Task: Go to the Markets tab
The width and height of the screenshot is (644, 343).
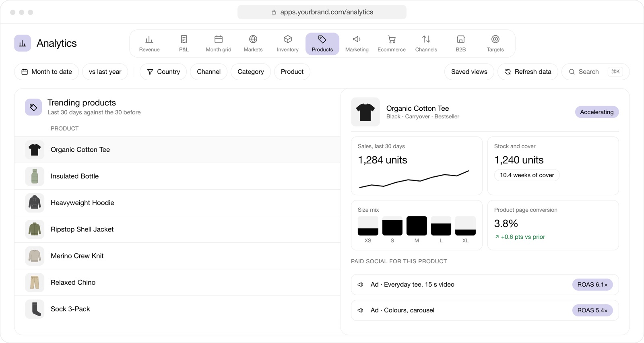Action: [253, 44]
